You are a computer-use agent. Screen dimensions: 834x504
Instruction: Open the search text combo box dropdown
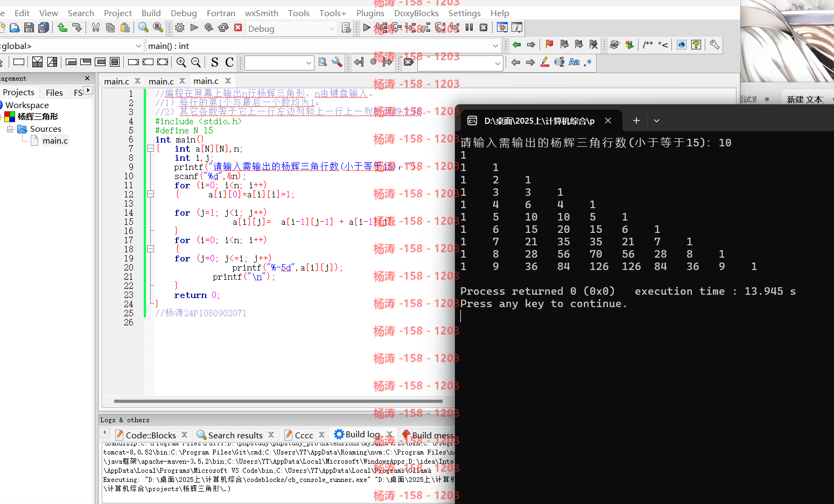[x=309, y=63]
